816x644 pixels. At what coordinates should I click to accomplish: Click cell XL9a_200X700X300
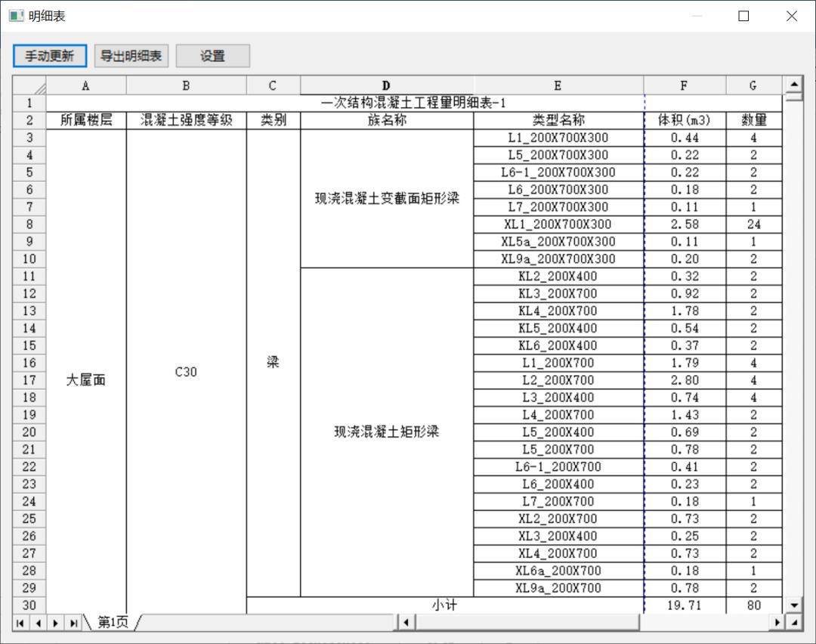point(558,259)
